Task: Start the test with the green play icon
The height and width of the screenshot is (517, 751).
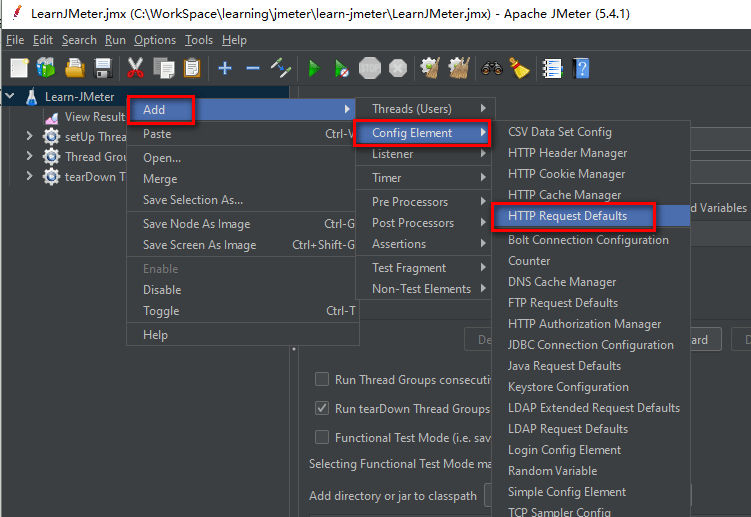Action: 314,69
